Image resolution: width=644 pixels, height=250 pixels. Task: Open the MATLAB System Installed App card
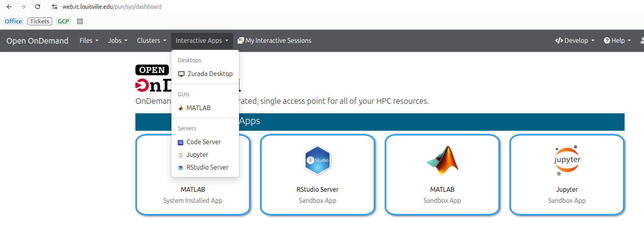point(193,175)
